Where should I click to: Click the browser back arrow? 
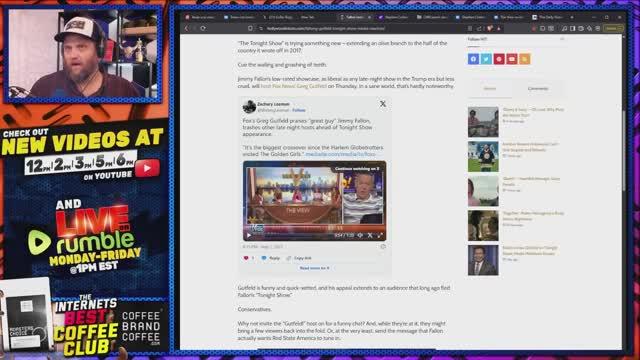coord(187,29)
